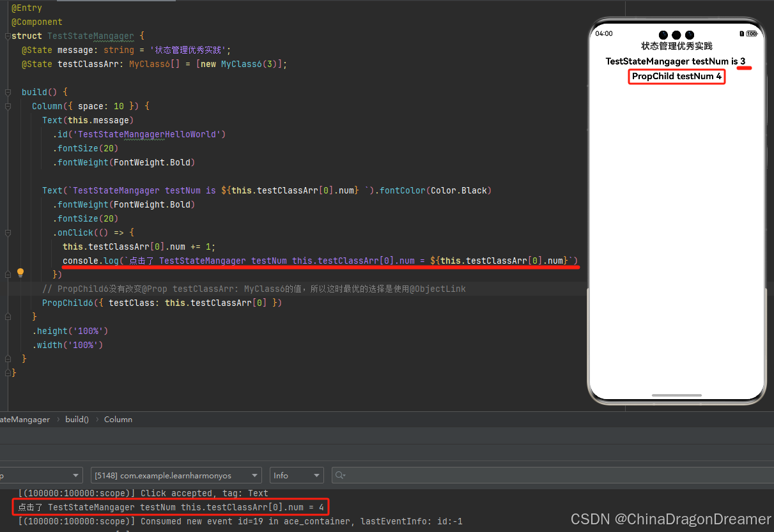Click '@State message: string' declaration line

(x=127, y=50)
